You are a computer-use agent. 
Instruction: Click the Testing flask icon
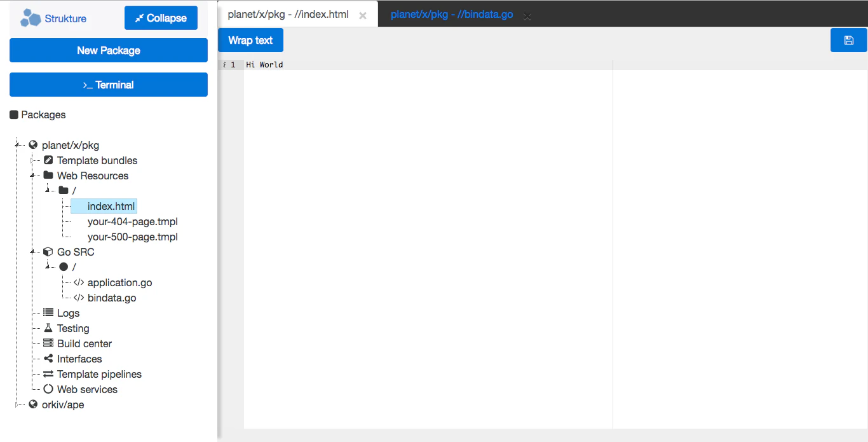(x=48, y=328)
